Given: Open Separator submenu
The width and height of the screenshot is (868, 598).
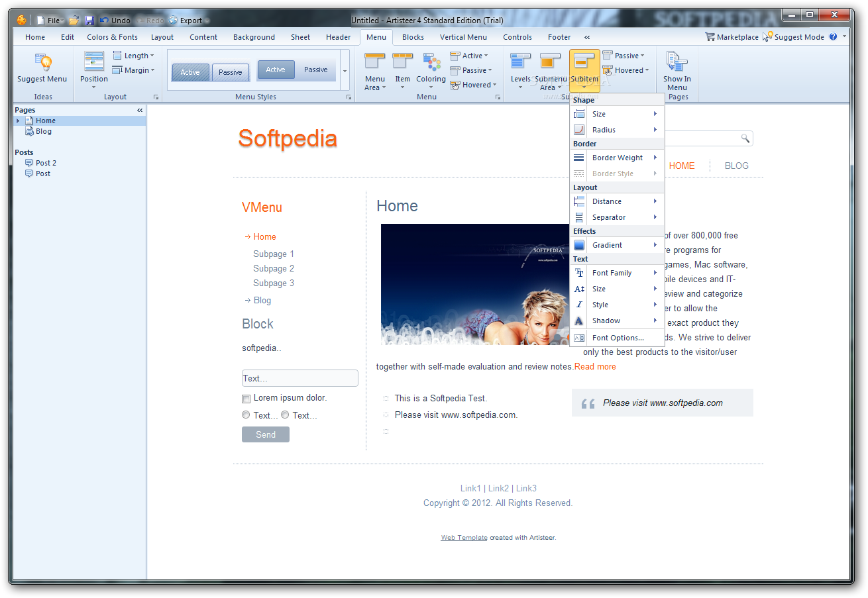Looking at the screenshot, I should (617, 217).
